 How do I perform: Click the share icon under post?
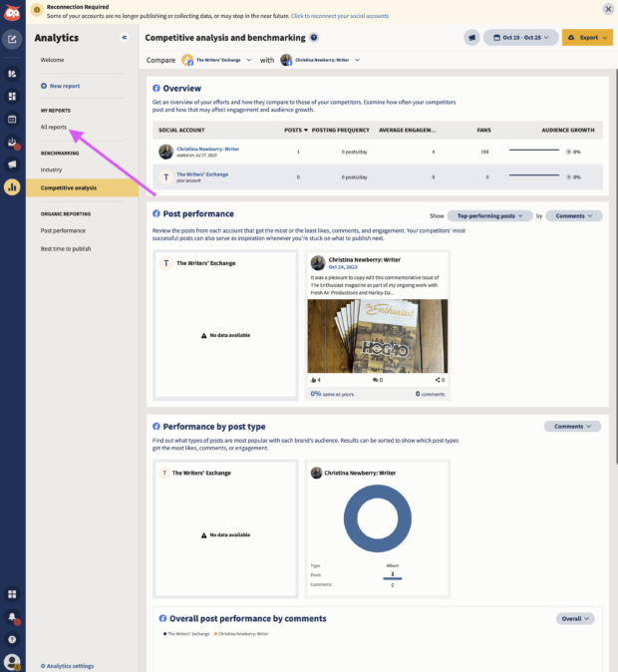(x=438, y=380)
